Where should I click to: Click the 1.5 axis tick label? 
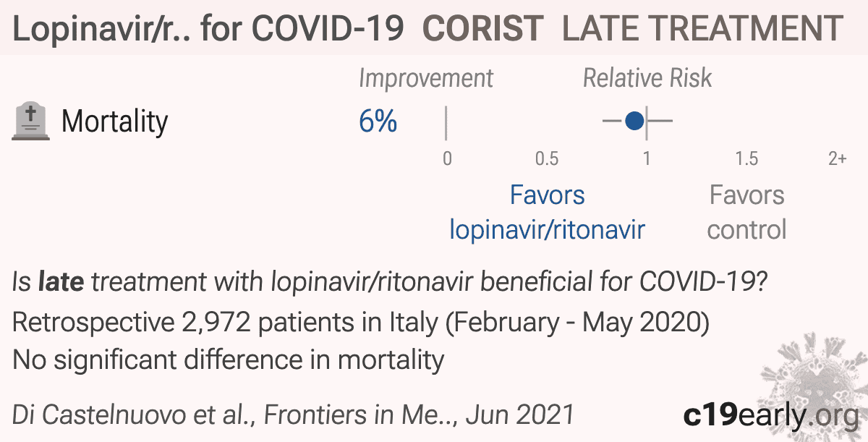[x=746, y=158]
